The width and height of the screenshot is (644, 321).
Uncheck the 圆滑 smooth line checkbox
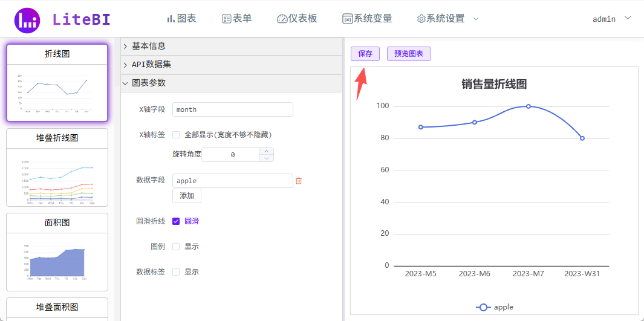[176, 221]
